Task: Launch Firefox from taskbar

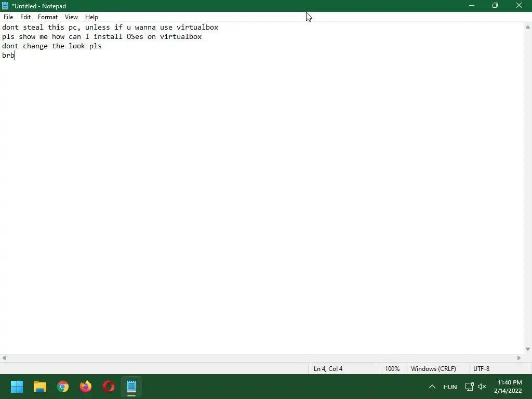Action: point(86,387)
